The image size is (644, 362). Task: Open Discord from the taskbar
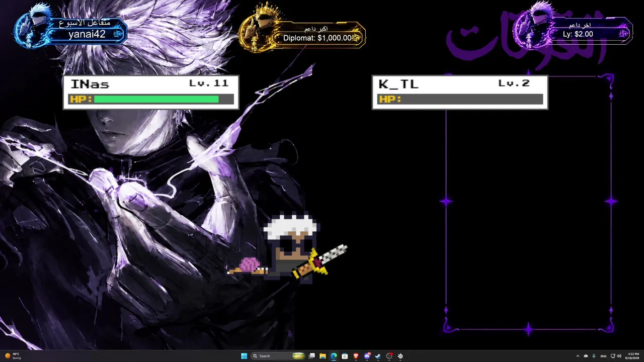367,356
